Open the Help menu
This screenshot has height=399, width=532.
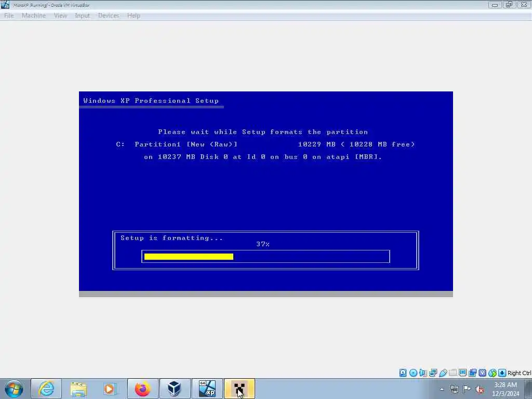(134, 16)
